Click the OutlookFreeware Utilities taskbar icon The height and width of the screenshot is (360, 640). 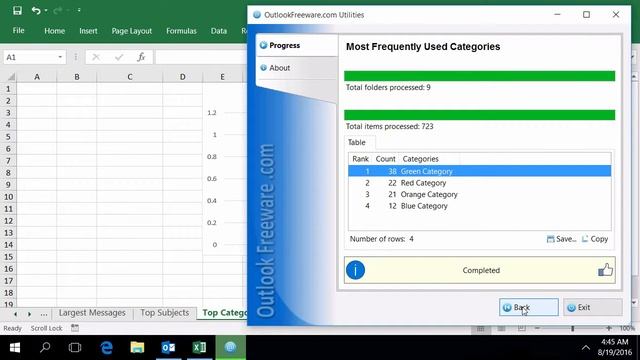pyautogui.click(x=230, y=347)
